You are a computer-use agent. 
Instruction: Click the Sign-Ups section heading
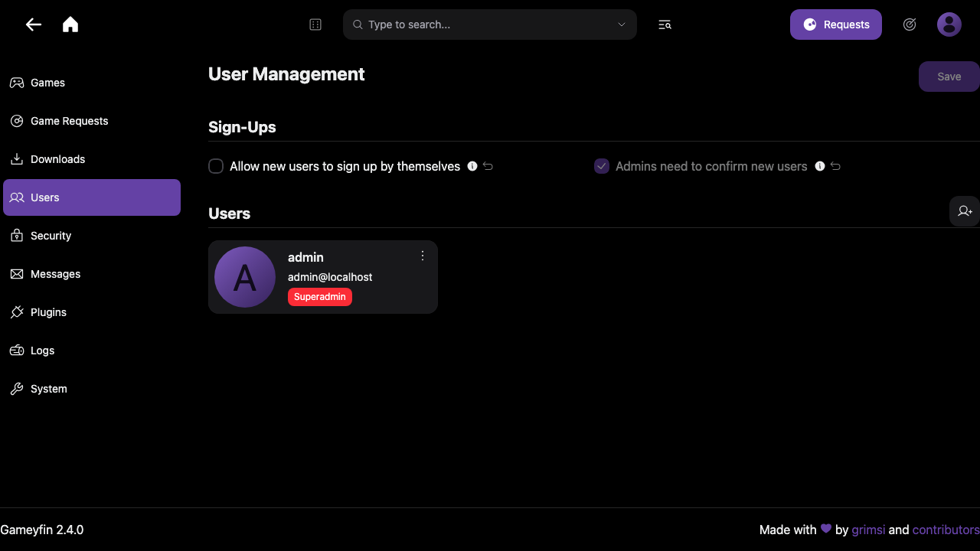(x=242, y=127)
